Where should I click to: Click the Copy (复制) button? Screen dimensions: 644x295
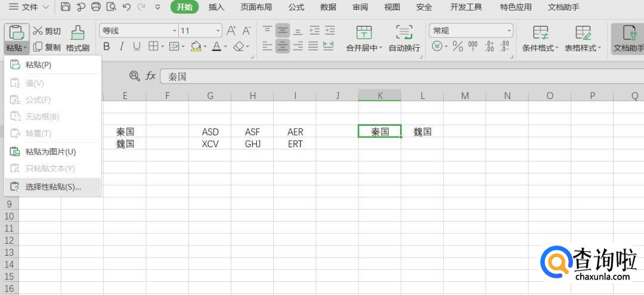[x=47, y=47]
